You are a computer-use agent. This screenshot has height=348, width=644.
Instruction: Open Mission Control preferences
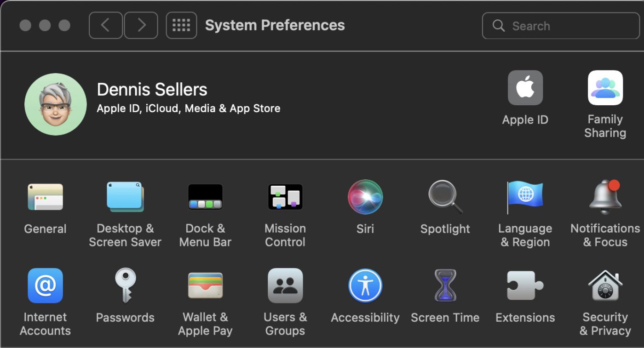(x=285, y=197)
